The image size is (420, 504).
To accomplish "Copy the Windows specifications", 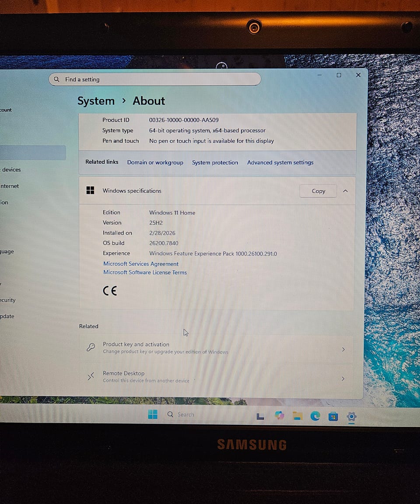I will 318,191.
